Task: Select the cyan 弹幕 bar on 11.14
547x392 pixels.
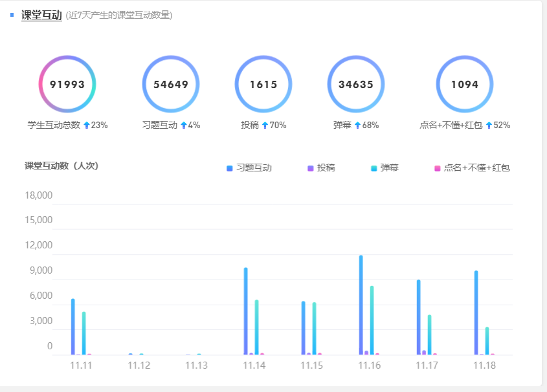Action: coord(256,327)
